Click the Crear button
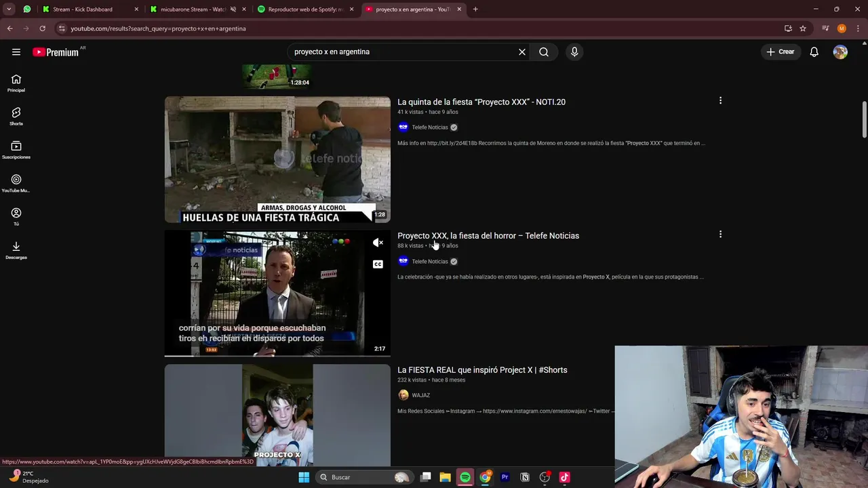 pos(781,52)
